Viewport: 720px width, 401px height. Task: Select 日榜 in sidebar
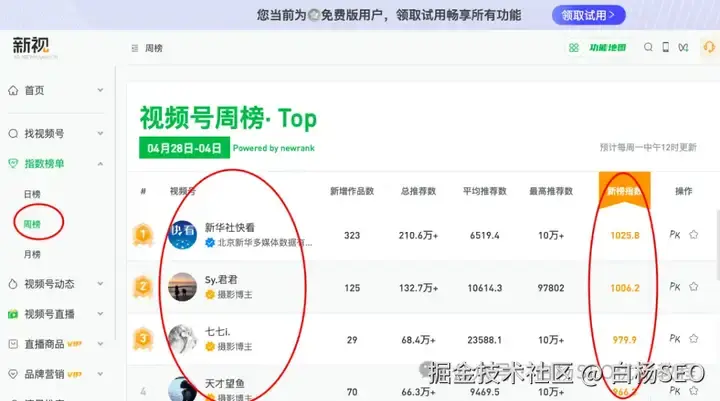tap(32, 194)
